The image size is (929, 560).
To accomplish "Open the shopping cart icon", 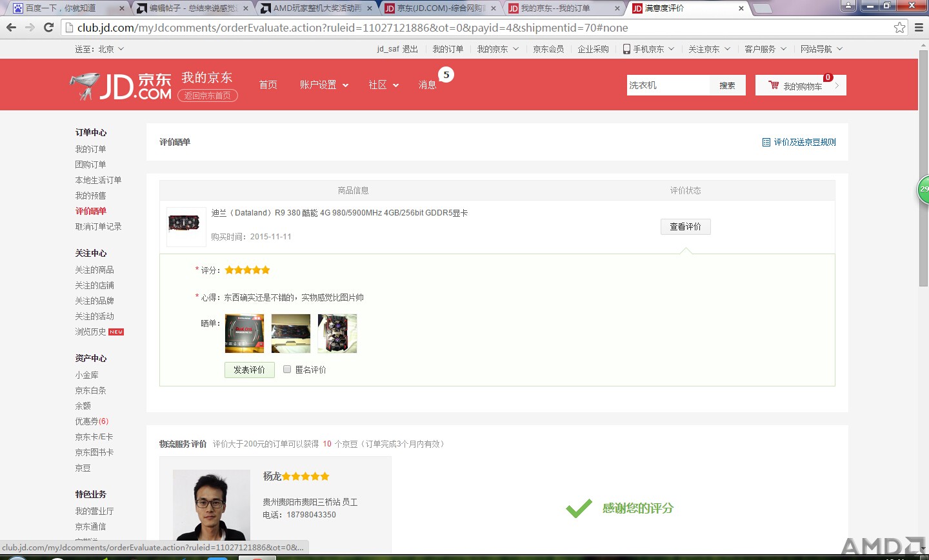I will [774, 85].
